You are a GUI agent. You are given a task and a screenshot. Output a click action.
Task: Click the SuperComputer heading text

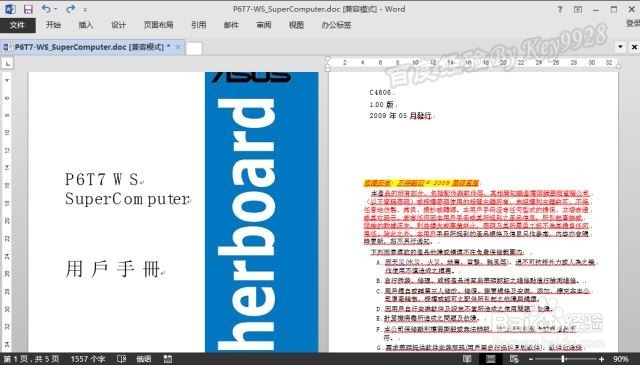click(127, 199)
